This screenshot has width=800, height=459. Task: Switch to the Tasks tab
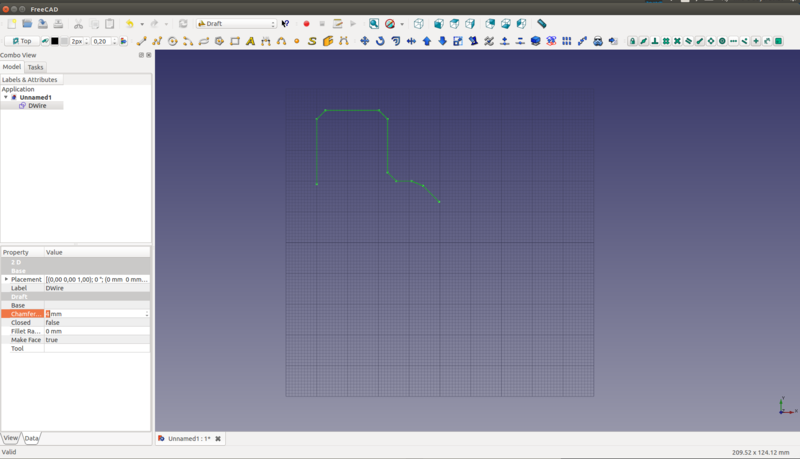[x=35, y=67]
